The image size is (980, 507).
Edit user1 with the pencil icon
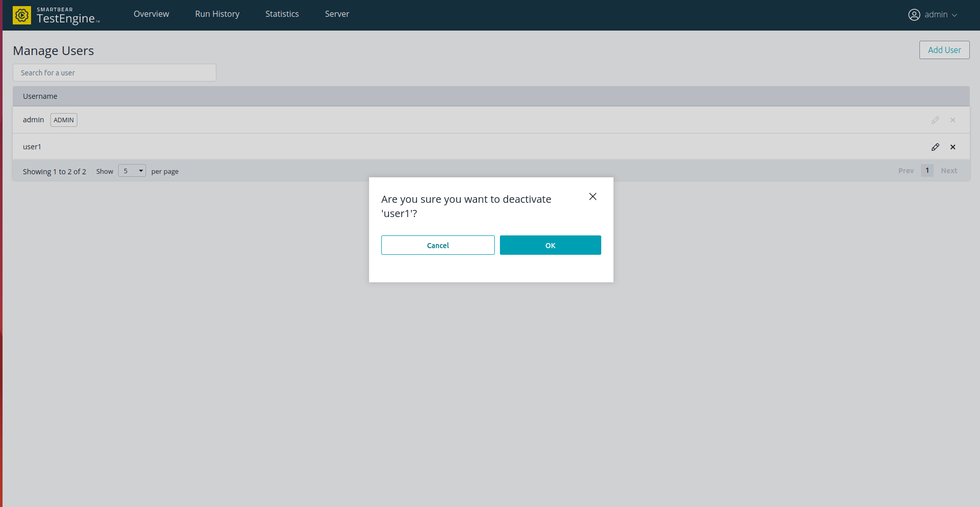click(x=935, y=147)
